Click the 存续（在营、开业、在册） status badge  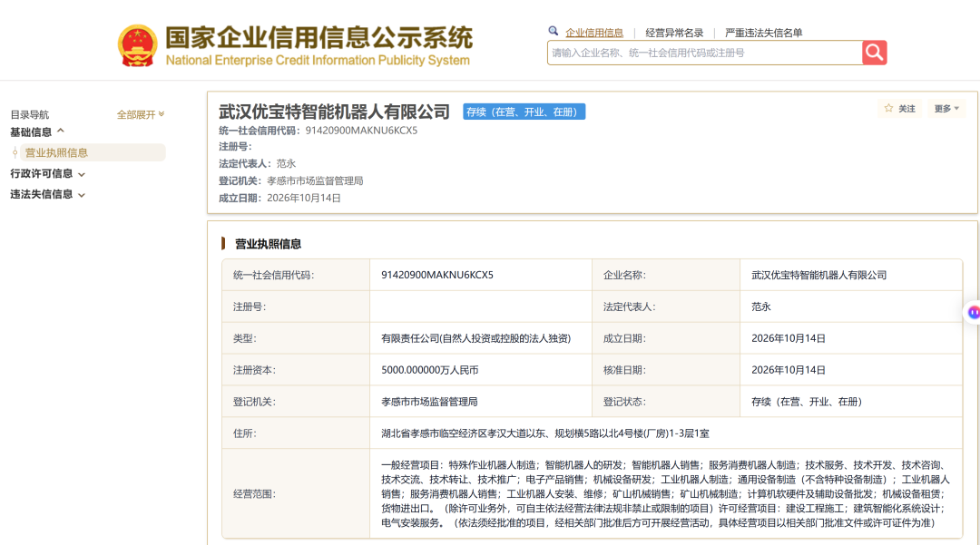pyautogui.click(x=524, y=112)
